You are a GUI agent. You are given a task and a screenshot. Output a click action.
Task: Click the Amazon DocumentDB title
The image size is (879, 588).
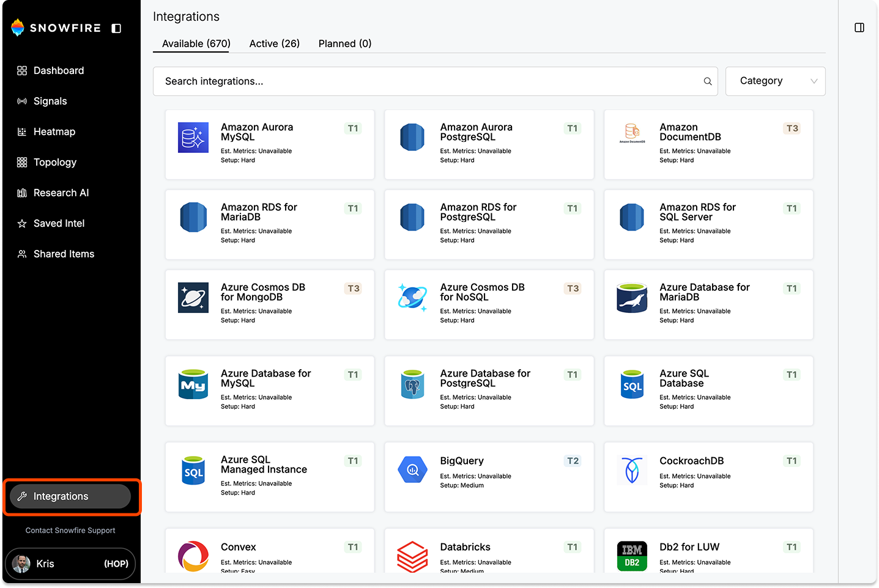[690, 132]
